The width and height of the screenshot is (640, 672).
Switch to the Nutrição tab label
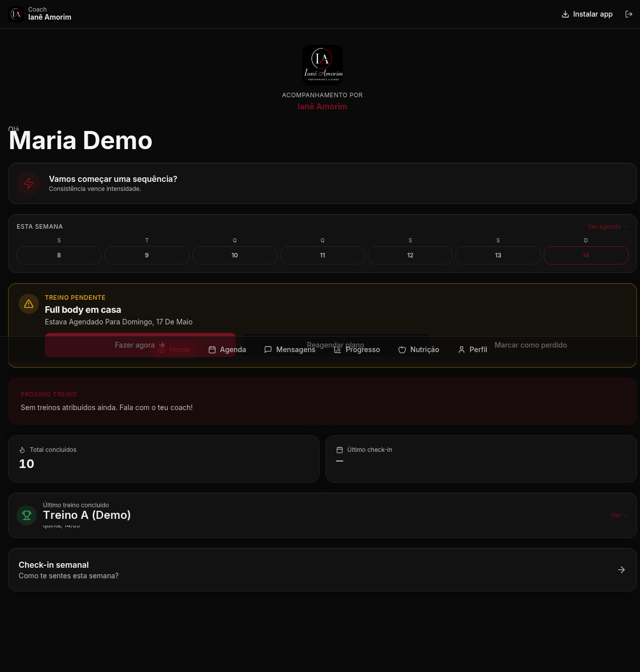click(425, 350)
